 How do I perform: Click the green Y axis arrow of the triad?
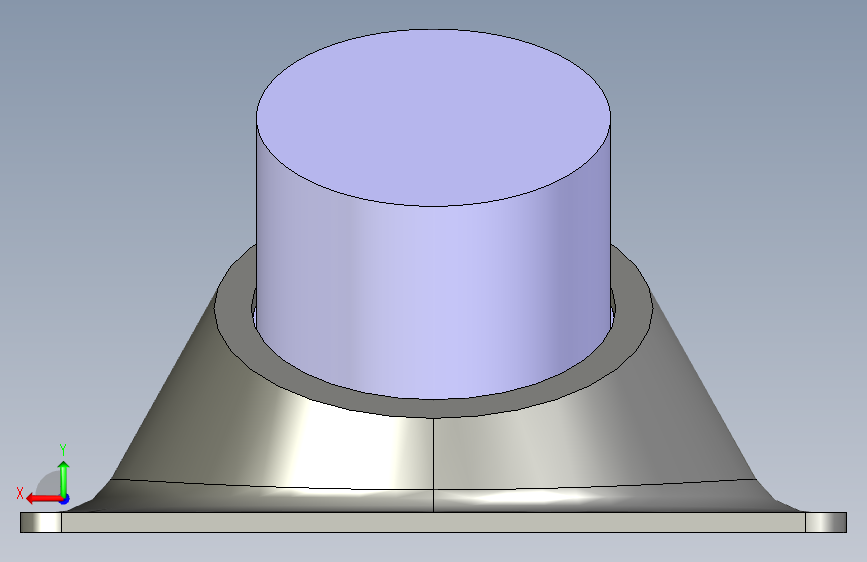(x=64, y=478)
